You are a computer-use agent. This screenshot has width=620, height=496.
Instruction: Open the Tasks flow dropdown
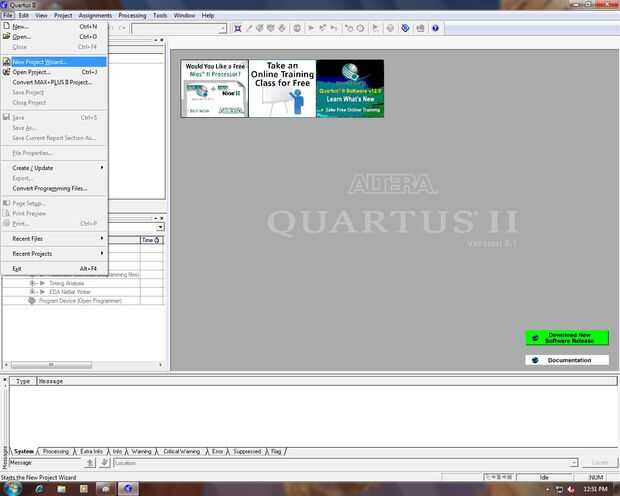[160, 227]
